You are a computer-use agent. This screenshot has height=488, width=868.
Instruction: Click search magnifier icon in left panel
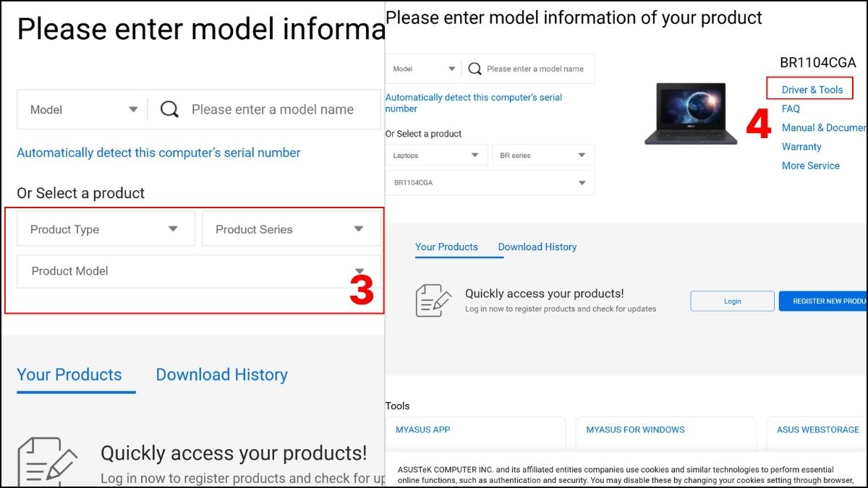pos(169,109)
